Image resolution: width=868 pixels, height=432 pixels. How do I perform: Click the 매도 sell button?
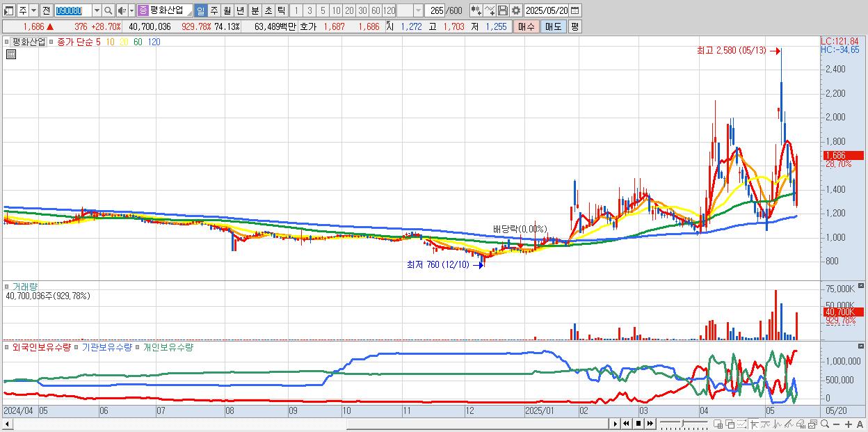point(553,26)
